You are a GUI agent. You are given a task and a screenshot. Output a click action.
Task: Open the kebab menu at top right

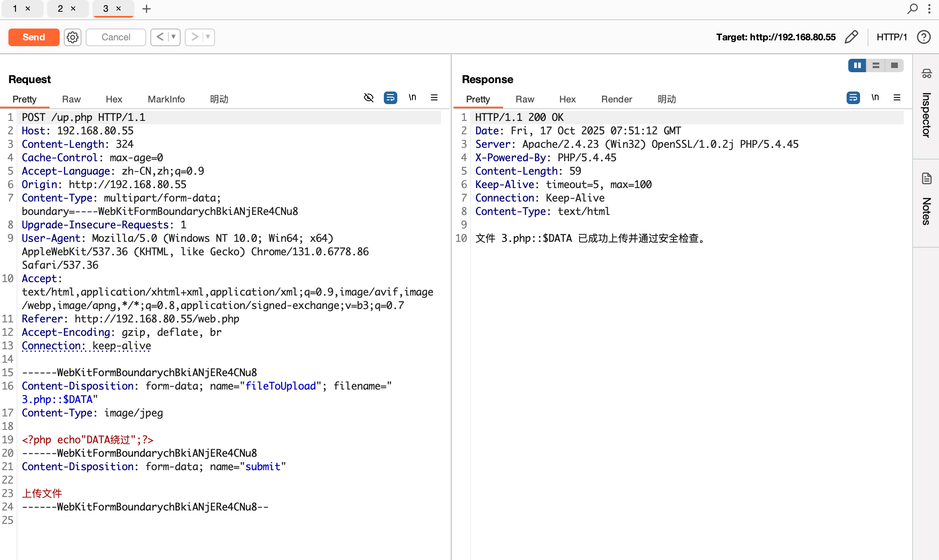(929, 8)
